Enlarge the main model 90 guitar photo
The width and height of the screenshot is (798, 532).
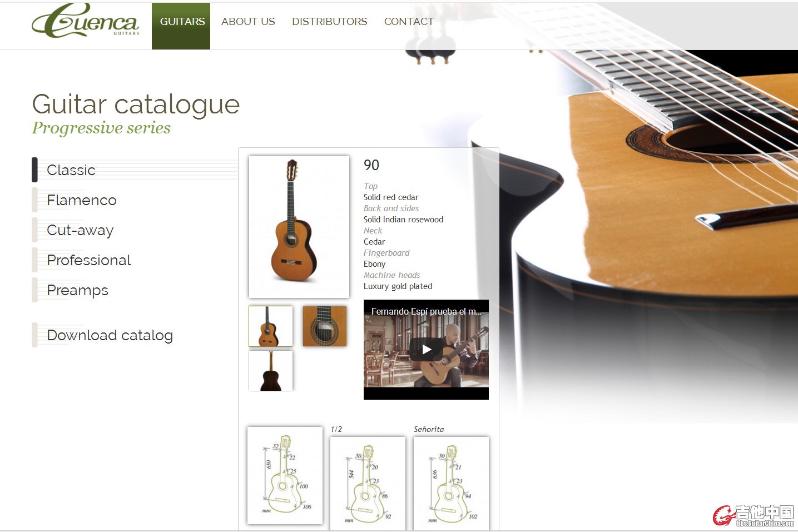(x=299, y=227)
